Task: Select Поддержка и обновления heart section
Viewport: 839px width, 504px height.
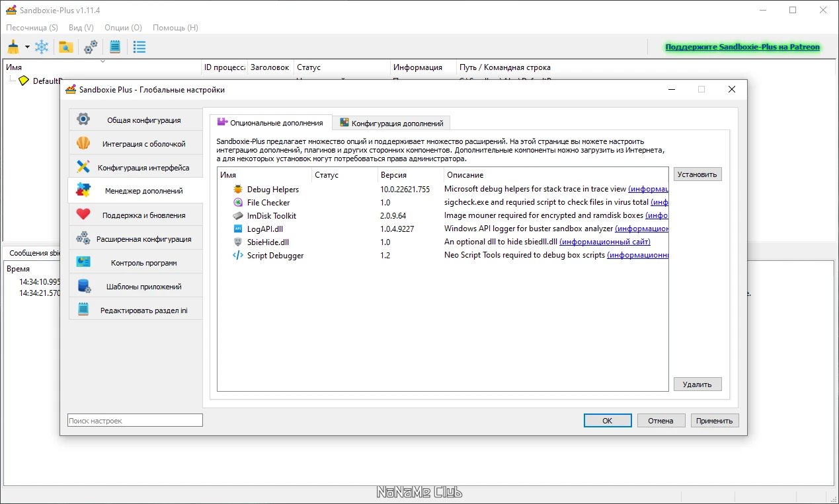Action: point(136,215)
